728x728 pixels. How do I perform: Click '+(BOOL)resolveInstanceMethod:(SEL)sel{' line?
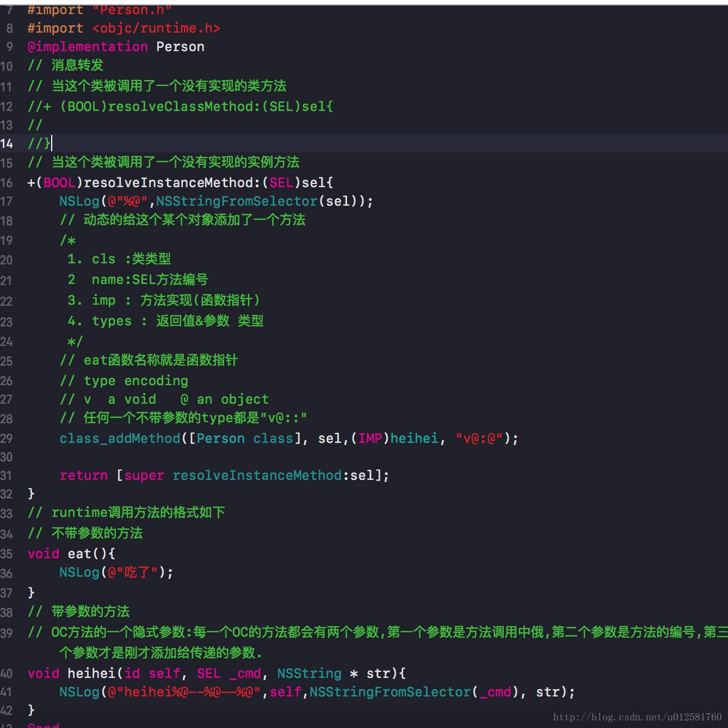coord(180,183)
